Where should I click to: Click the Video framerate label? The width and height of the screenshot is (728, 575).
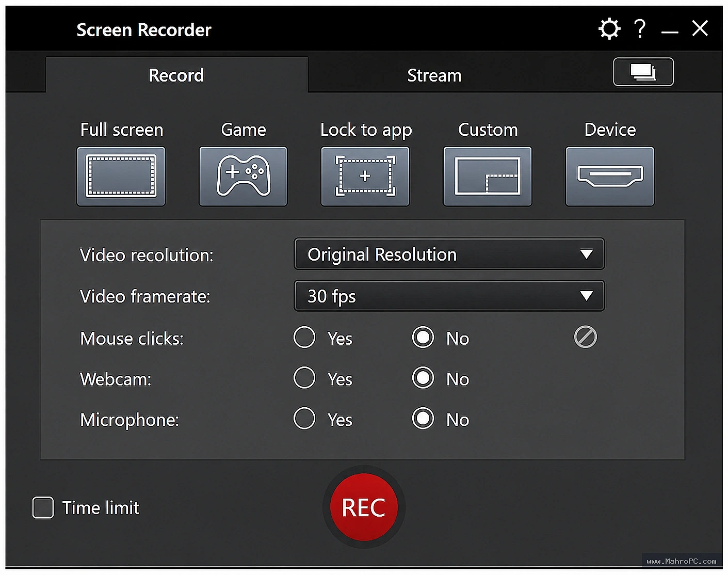click(145, 296)
